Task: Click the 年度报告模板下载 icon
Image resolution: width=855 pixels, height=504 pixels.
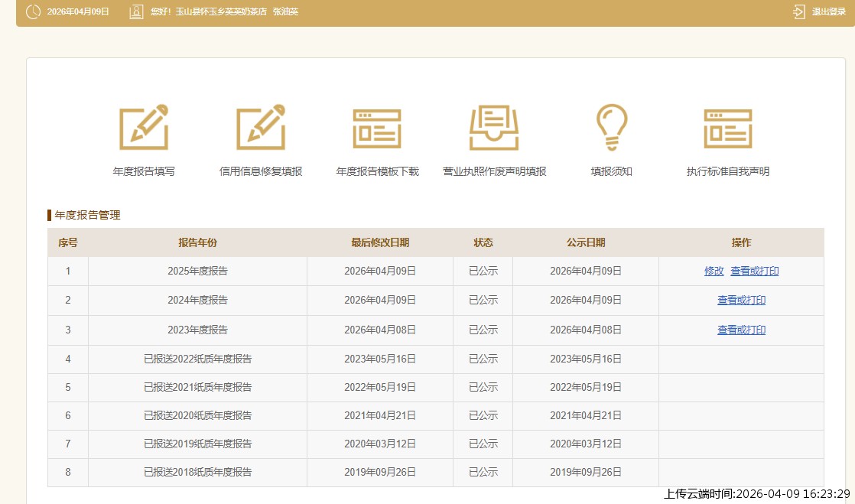Action: click(377, 128)
